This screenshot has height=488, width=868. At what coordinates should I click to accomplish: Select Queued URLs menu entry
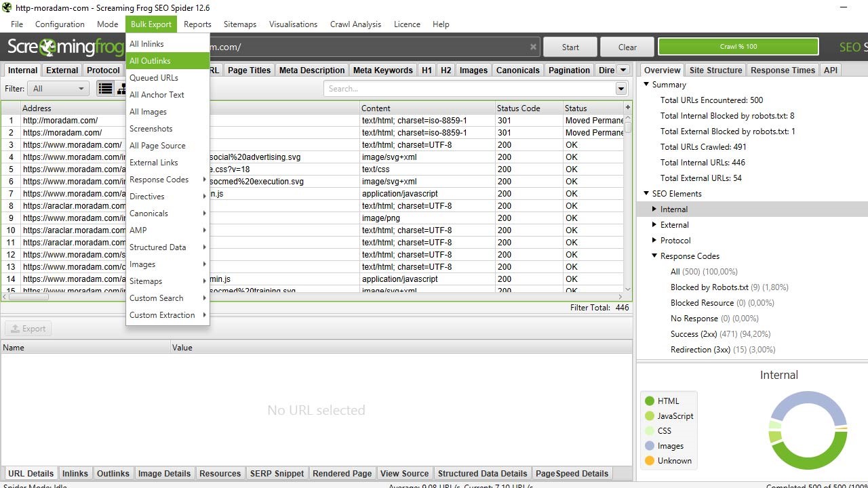(x=167, y=78)
